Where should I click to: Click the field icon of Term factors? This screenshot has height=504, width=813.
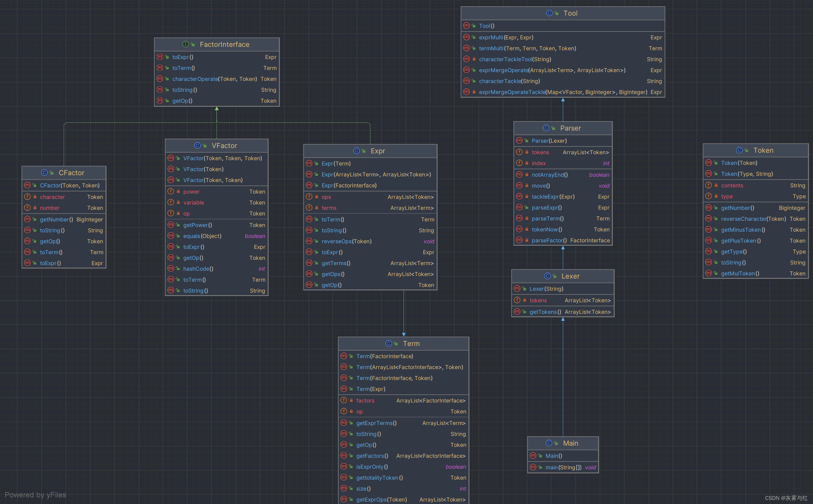[x=344, y=400]
